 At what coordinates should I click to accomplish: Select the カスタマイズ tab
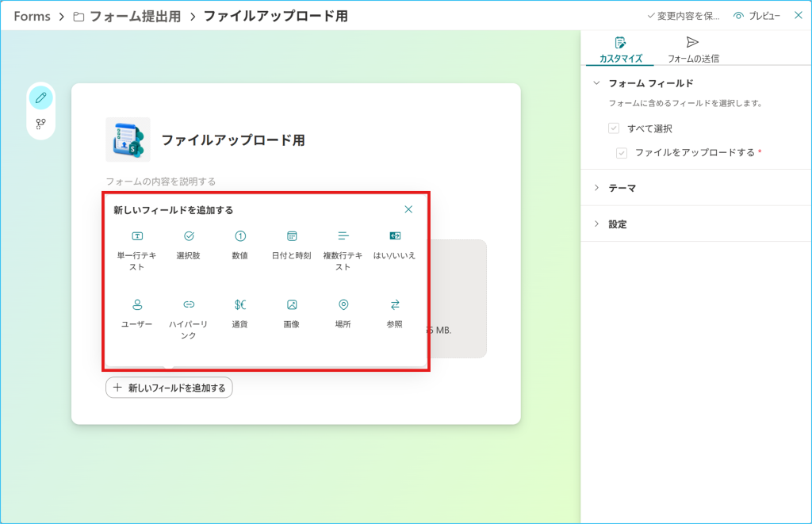pos(620,50)
